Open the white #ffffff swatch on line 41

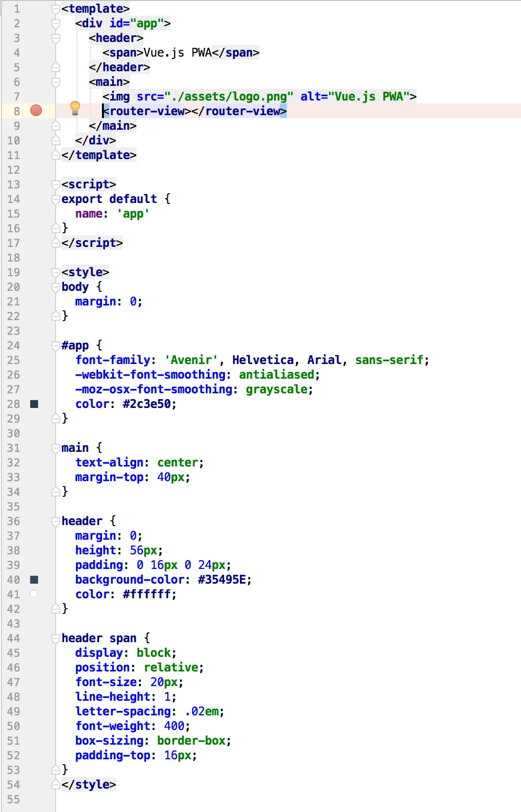click(x=34, y=594)
